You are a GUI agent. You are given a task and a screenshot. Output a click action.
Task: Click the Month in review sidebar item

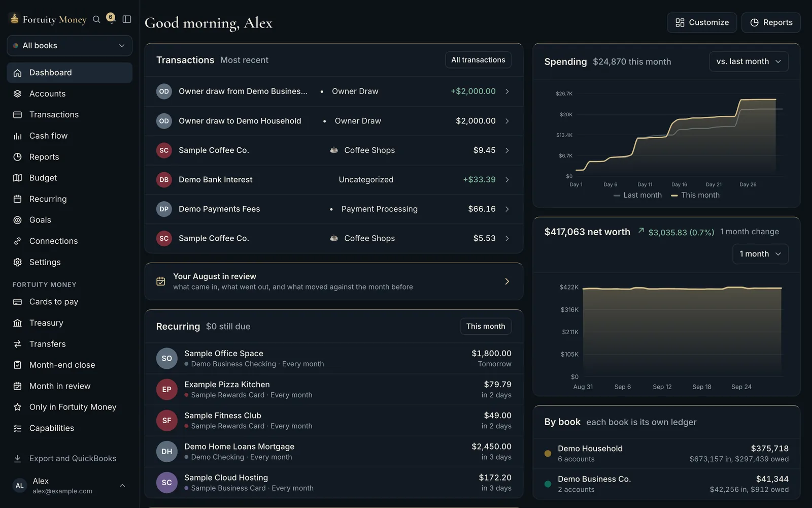[x=70, y=386]
